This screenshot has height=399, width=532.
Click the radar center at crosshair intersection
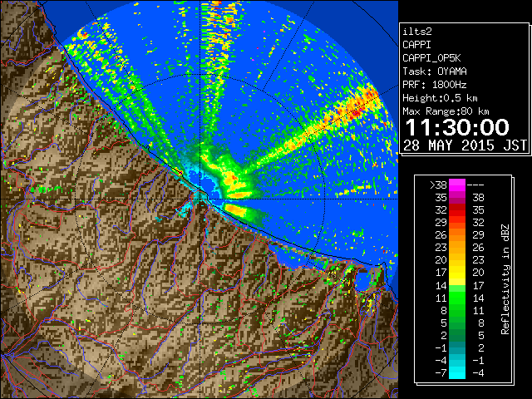pos(200,199)
